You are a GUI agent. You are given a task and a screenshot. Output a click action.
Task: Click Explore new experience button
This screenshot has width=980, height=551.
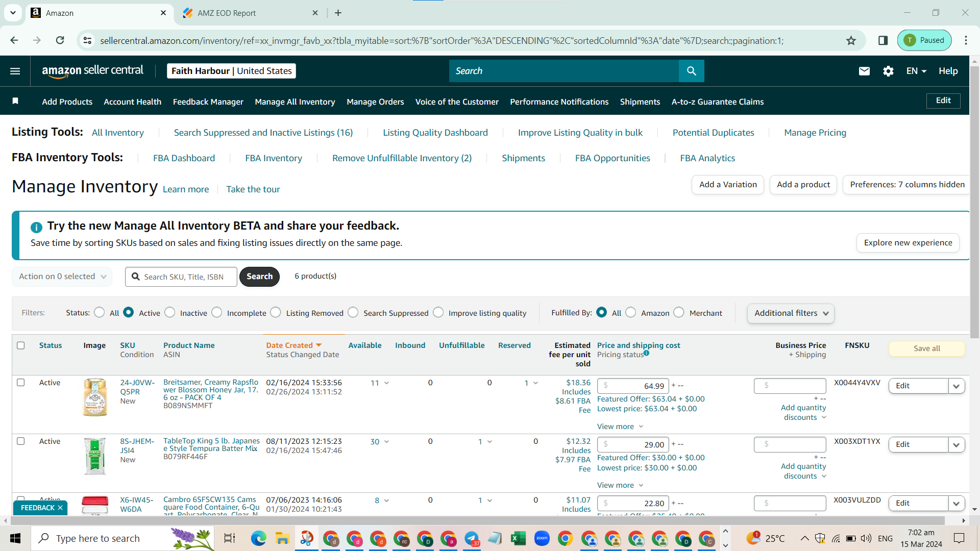908,243
